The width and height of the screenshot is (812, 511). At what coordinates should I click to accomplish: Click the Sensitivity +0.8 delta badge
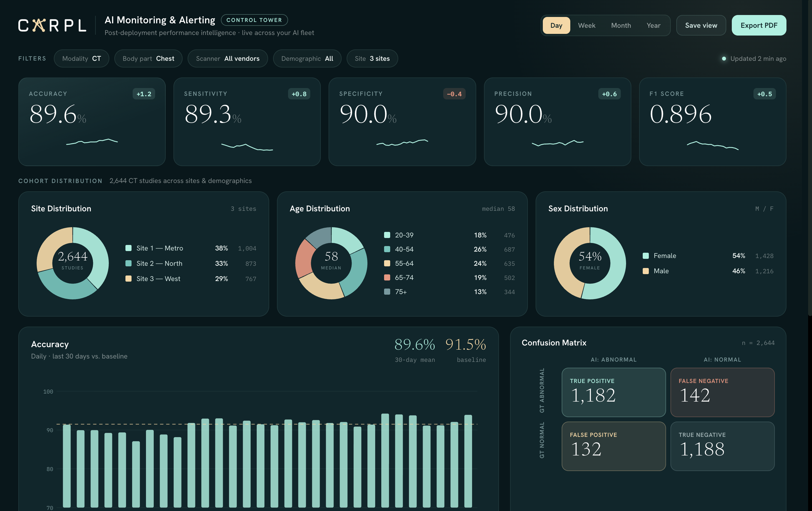[299, 94]
